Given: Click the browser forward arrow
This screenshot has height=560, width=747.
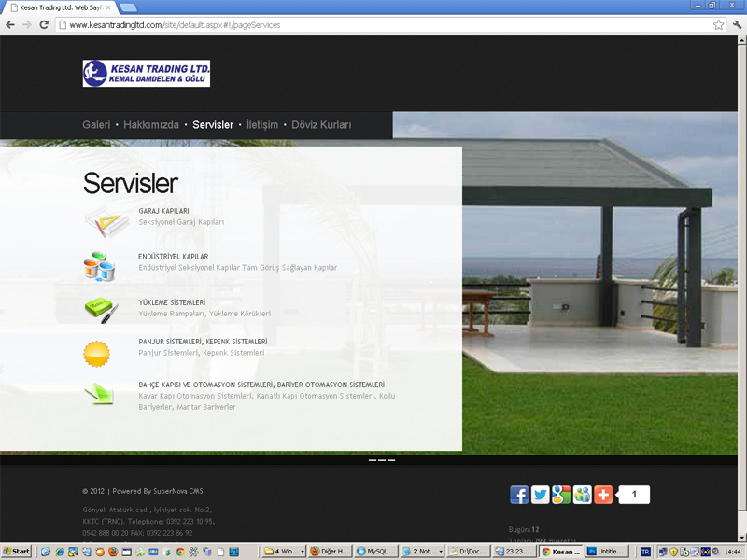Looking at the screenshot, I should (x=27, y=25).
